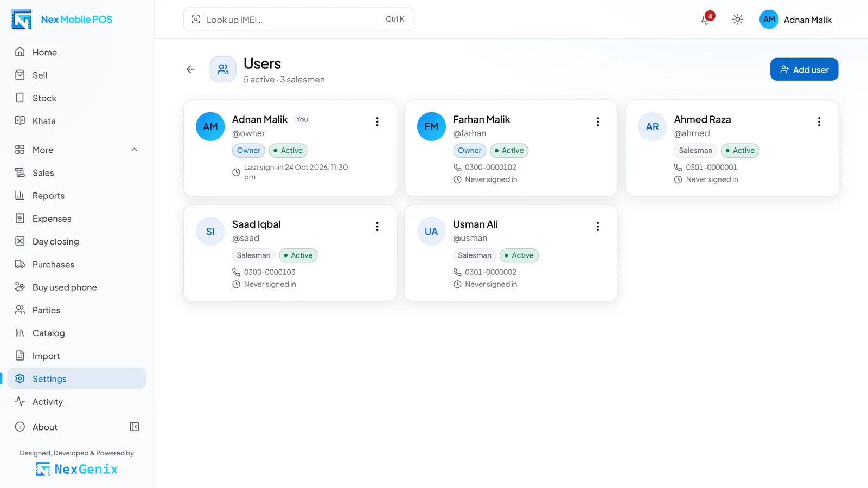Click the Active badge on Ahmed Raza
Screen dimensions: 868x488
point(740,151)
